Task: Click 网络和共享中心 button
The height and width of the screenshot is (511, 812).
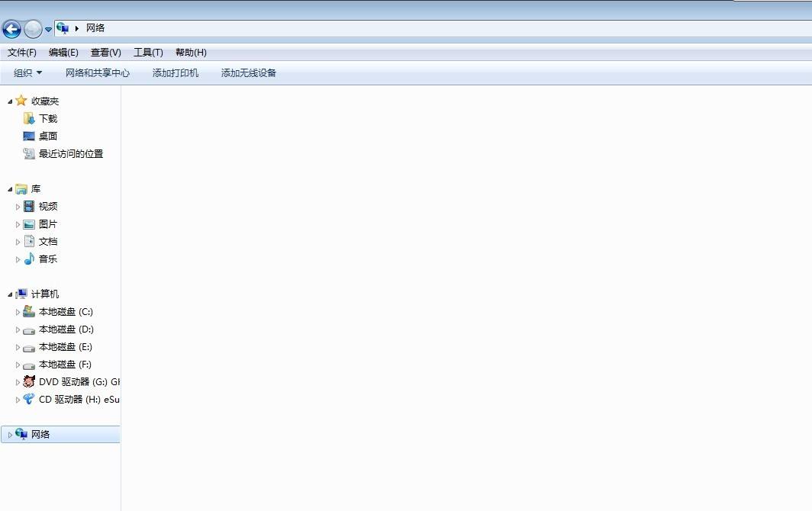Action: click(x=98, y=73)
